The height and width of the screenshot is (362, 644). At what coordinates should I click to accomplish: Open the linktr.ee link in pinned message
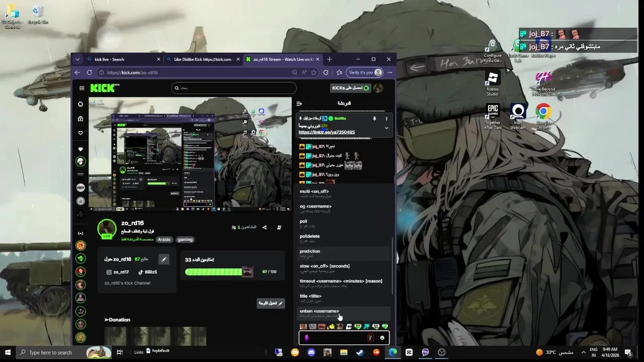coord(327,132)
